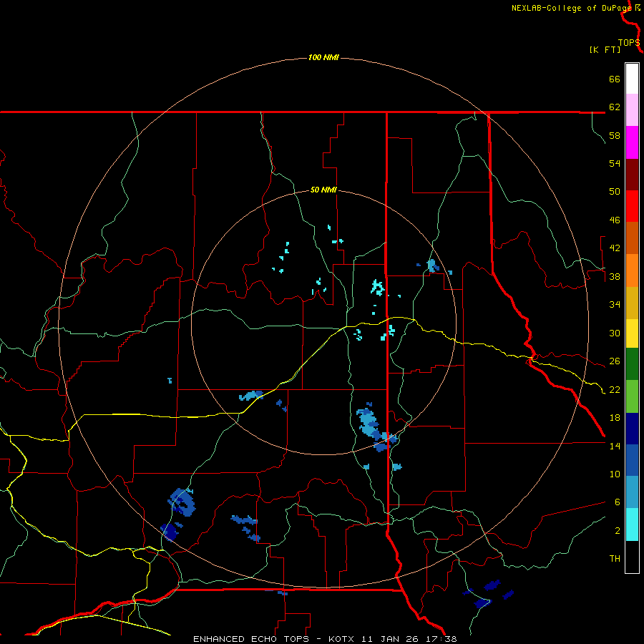Click the dark green legend swatch
This screenshot has height=644, width=644.
[632, 364]
